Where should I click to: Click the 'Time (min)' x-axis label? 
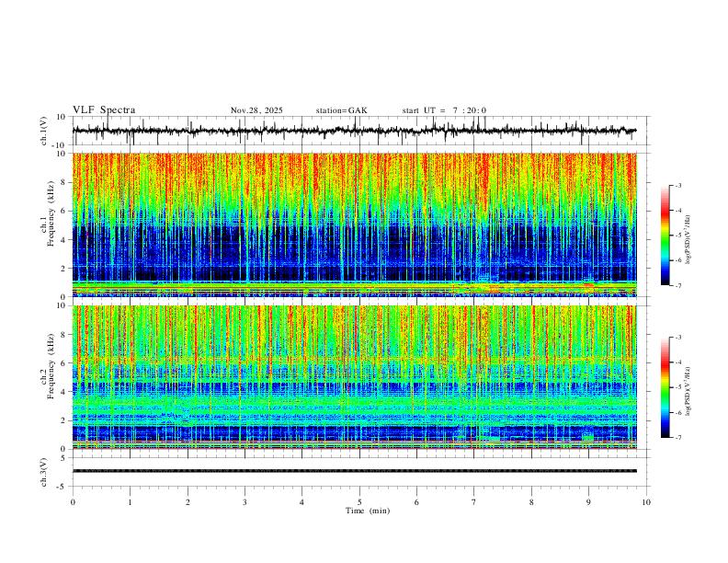coord(368,511)
